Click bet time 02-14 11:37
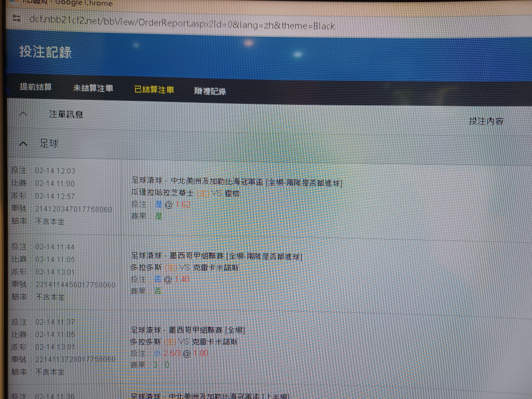 [x=55, y=322]
